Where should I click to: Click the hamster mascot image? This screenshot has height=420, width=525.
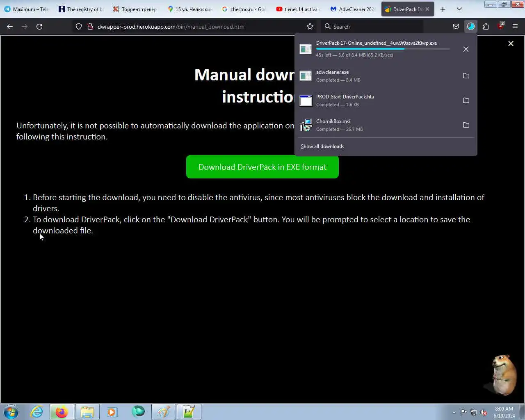tap(501, 375)
